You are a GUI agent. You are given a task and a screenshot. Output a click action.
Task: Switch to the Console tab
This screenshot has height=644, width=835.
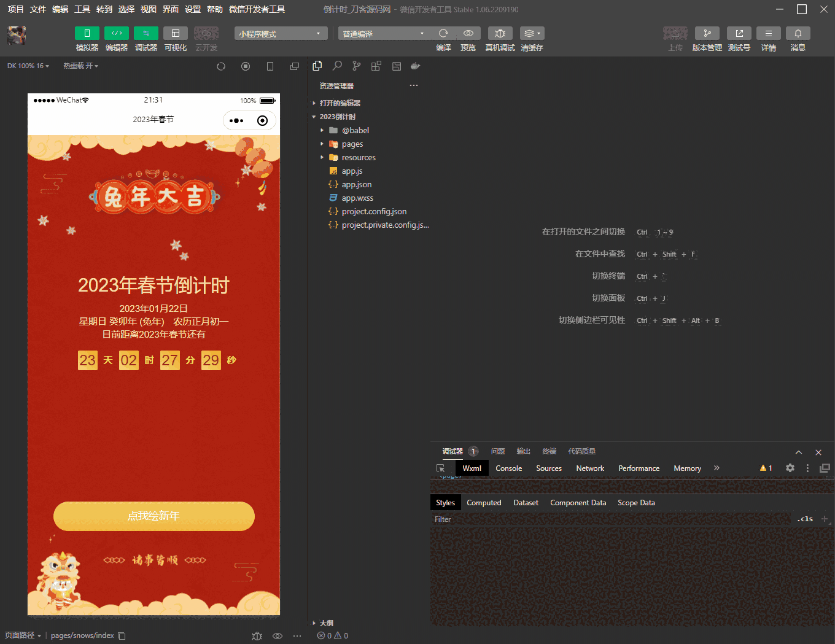click(x=508, y=468)
